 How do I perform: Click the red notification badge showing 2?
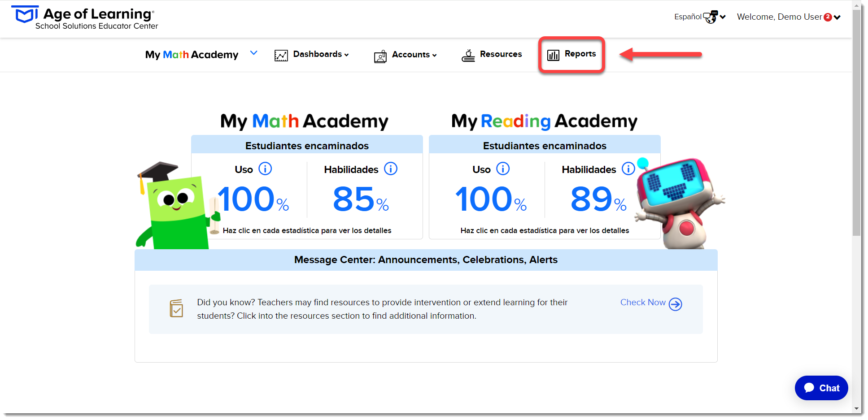pyautogui.click(x=828, y=17)
